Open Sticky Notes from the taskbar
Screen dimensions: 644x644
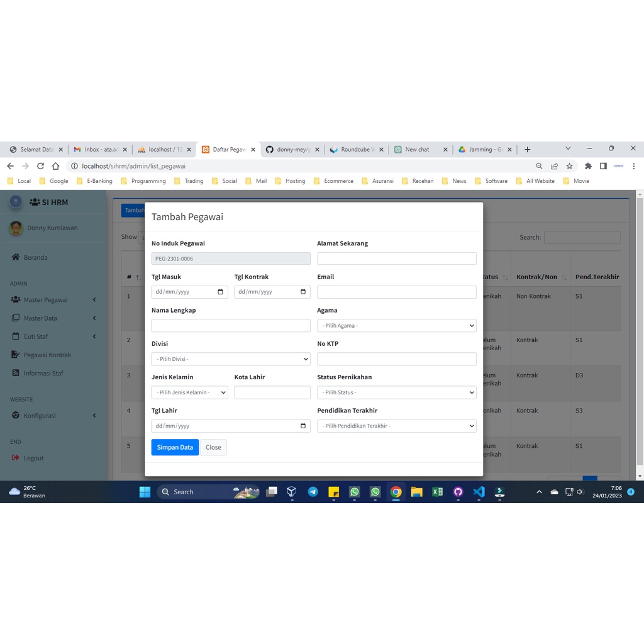tap(333, 492)
